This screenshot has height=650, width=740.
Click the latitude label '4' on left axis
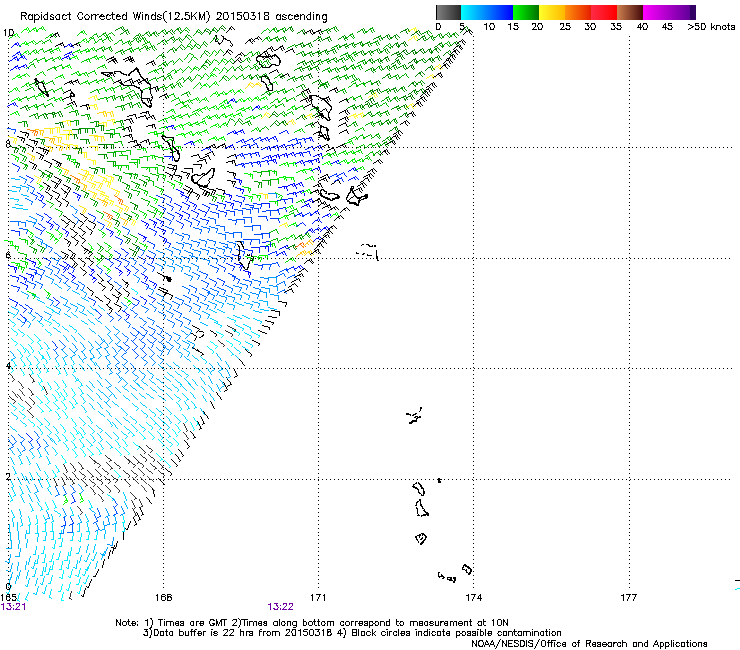[x=8, y=365]
